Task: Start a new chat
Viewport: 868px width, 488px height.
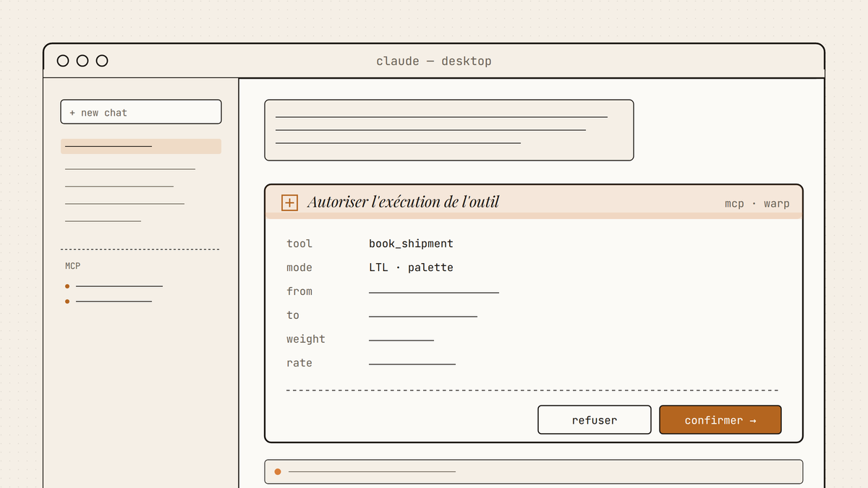Action: pos(141,112)
